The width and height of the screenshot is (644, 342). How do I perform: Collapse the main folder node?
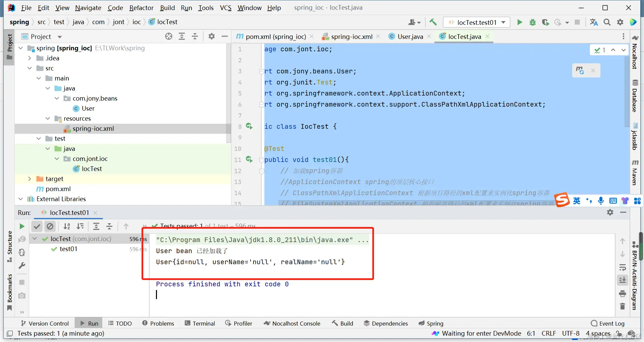pos(39,78)
